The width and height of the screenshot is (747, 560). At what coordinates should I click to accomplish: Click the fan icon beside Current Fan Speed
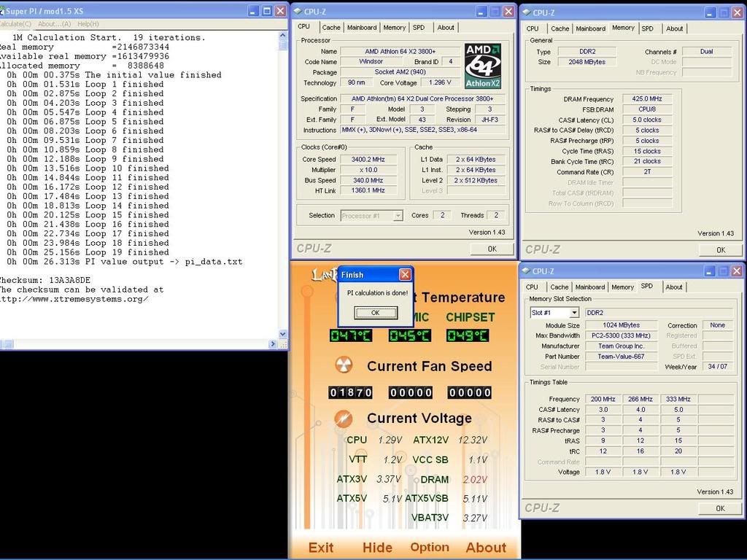point(344,365)
